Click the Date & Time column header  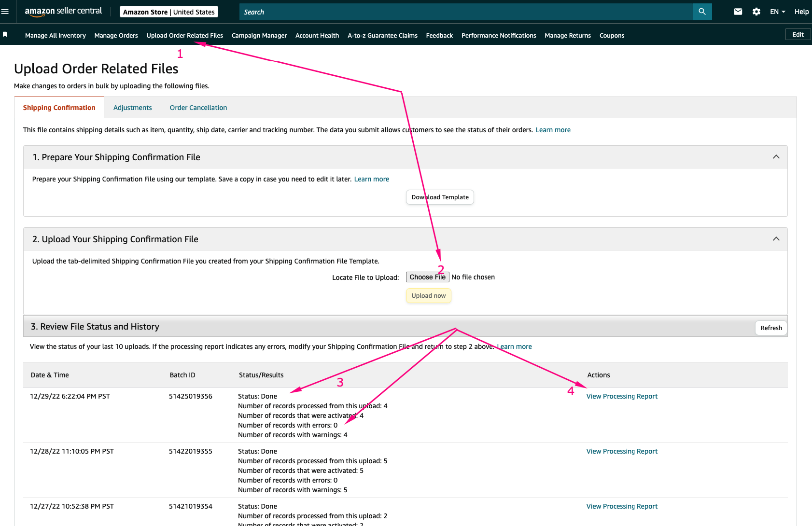[50, 375]
